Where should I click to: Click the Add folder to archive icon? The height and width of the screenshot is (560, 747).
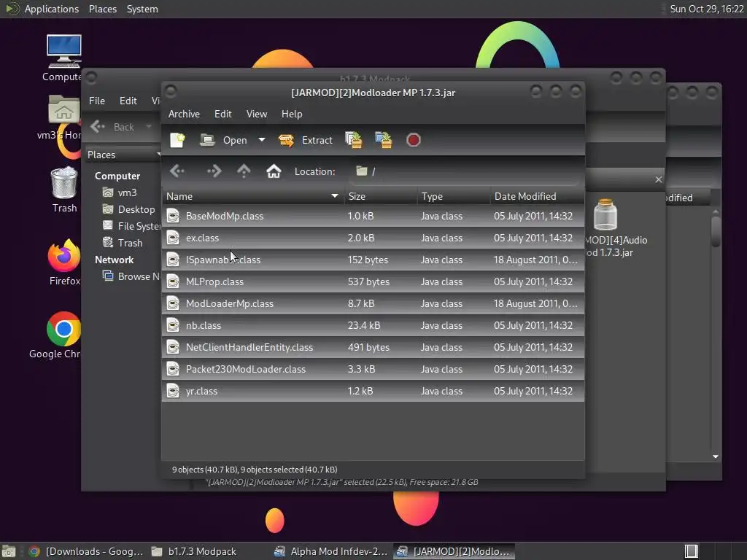click(384, 140)
